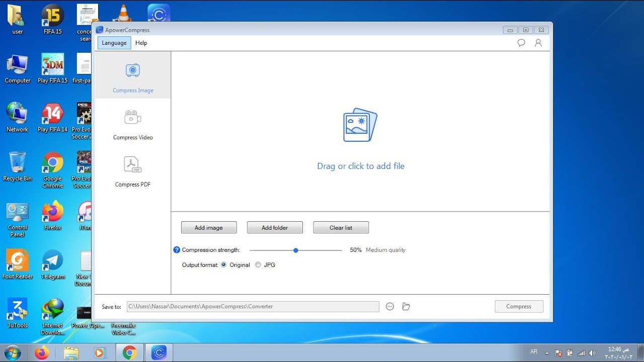Click the Action Center flag tray icon
This screenshot has height=362, width=644.
click(x=558, y=353)
